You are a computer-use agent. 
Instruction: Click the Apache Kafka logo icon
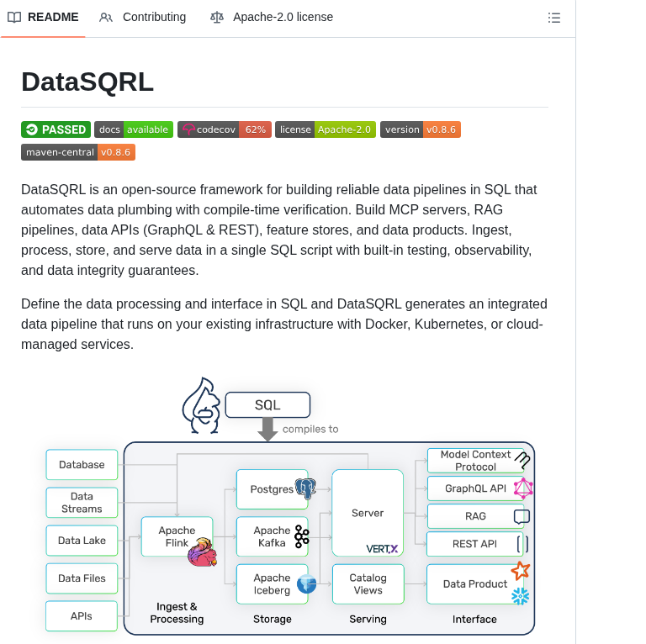coord(302,536)
